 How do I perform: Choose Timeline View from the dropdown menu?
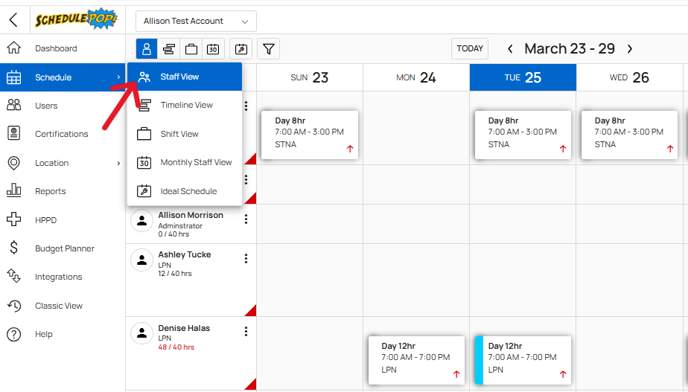point(185,105)
